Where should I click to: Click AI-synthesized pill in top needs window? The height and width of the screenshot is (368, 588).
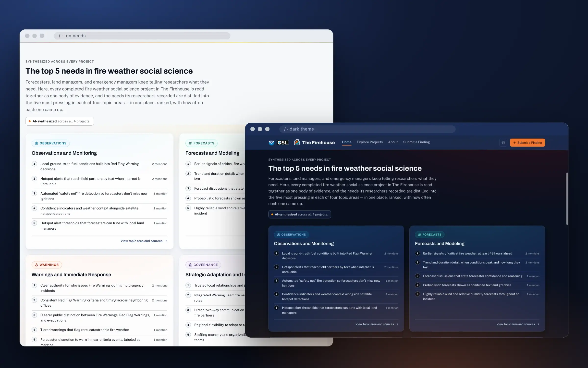[x=60, y=121]
